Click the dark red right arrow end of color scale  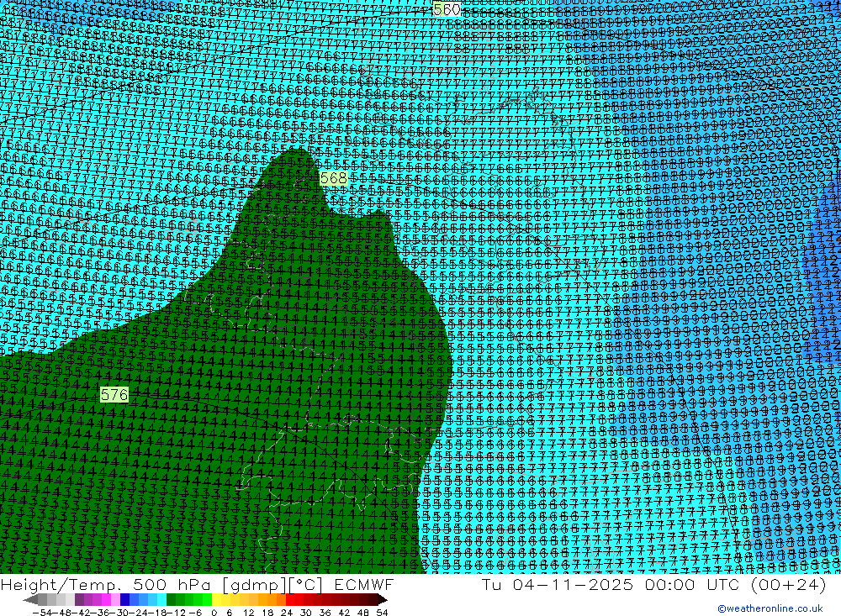[383, 599]
